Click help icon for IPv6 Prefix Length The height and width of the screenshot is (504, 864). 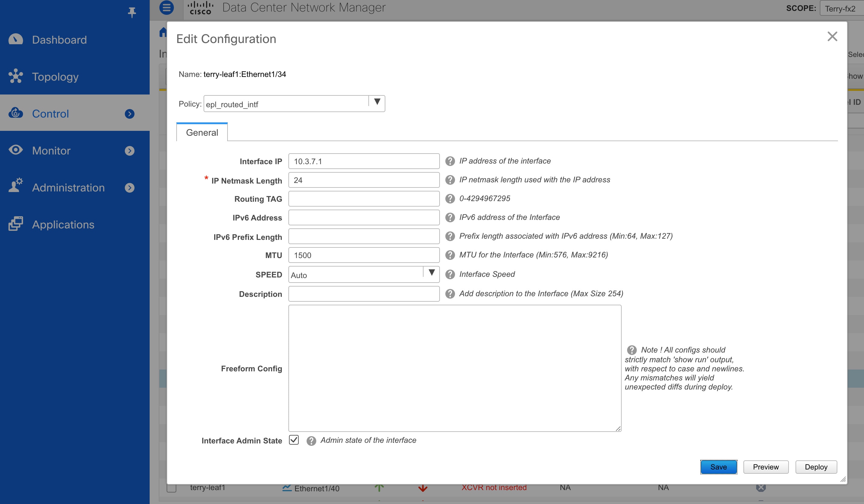coord(450,236)
